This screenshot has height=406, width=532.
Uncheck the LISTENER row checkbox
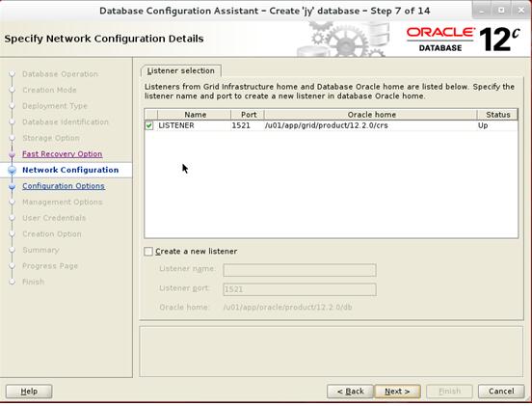[149, 125]
